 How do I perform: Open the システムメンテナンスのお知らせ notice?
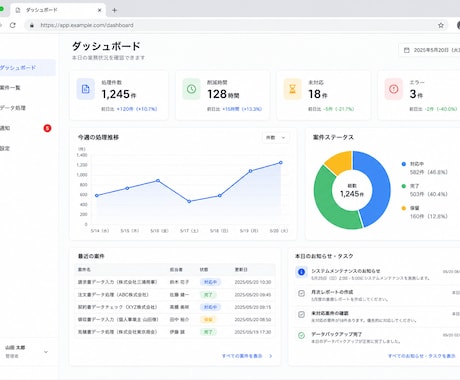377,274
